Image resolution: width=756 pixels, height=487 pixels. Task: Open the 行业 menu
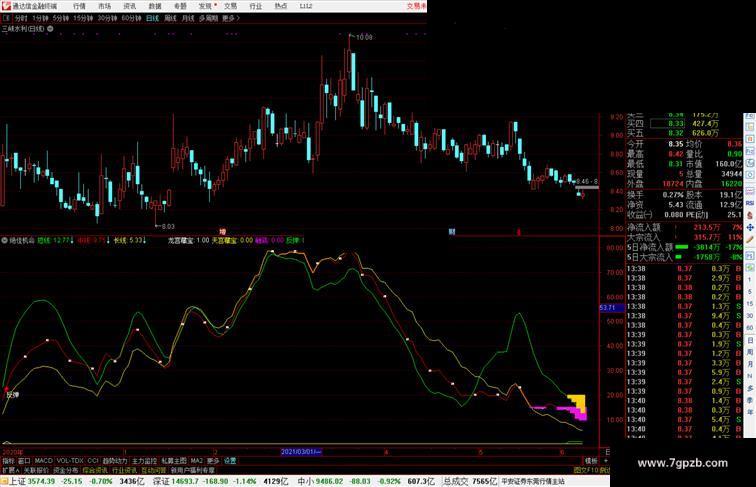(256, 6)
